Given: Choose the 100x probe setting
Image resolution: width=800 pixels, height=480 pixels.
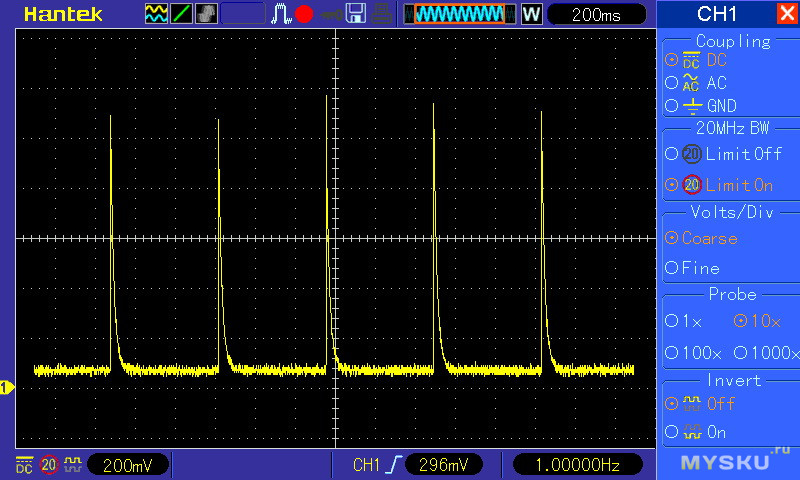Looking at the screenshot, I should point(693,353).
